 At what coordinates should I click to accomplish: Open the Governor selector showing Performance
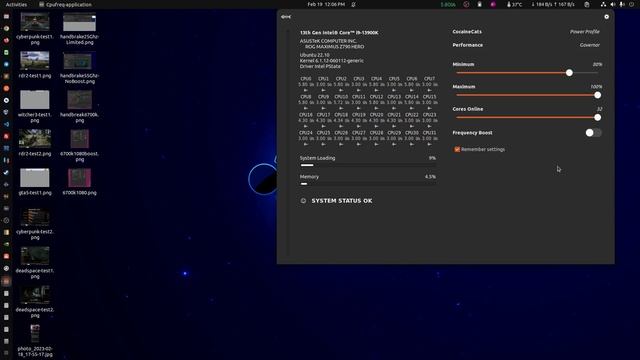coord(526,45)
